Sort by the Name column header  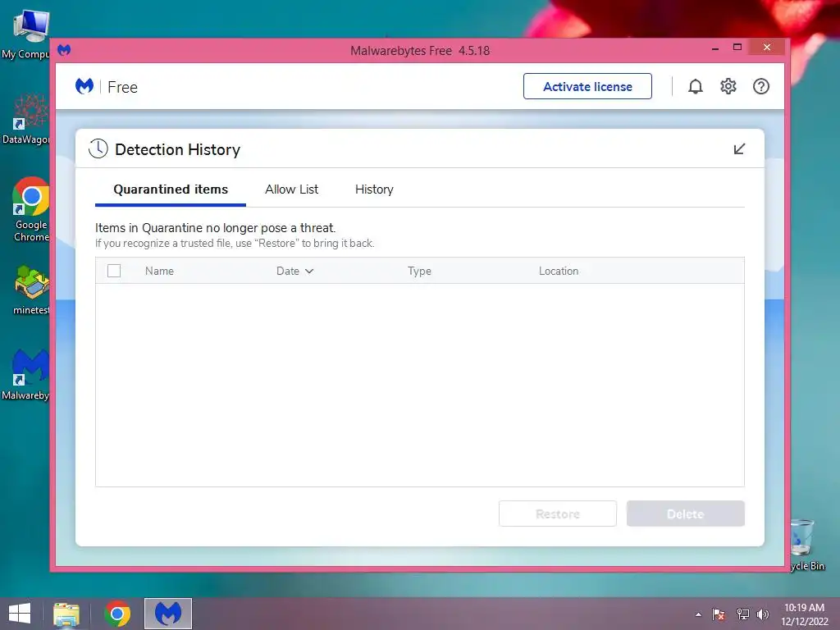[x=159, y=271]
